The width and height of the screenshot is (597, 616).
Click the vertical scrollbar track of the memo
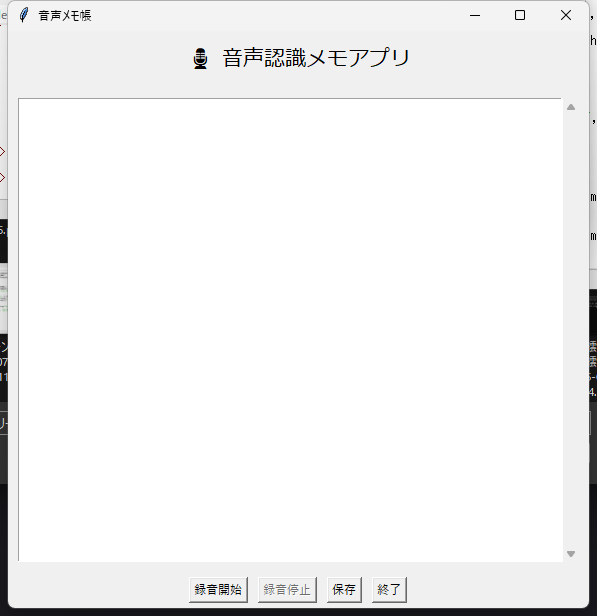tap(571, 330)
